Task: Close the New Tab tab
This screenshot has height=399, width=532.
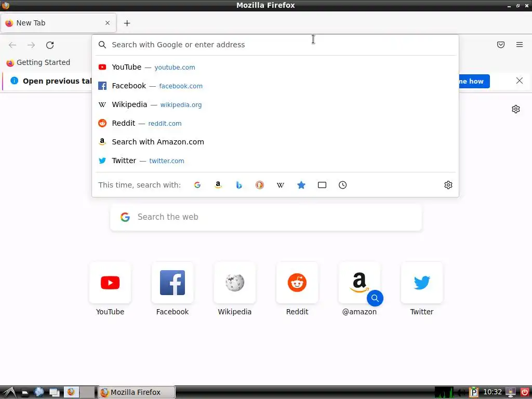Action: [x=108, y=23]
